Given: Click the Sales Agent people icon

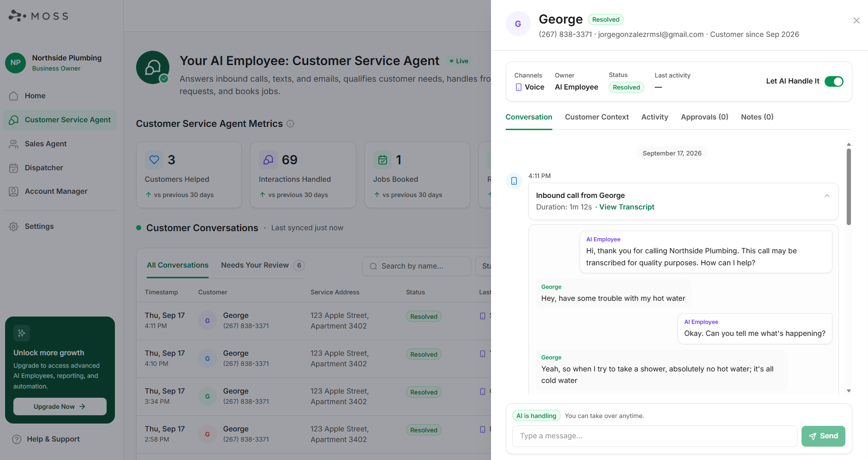Looking at the screenshot, I should [14, 144].
